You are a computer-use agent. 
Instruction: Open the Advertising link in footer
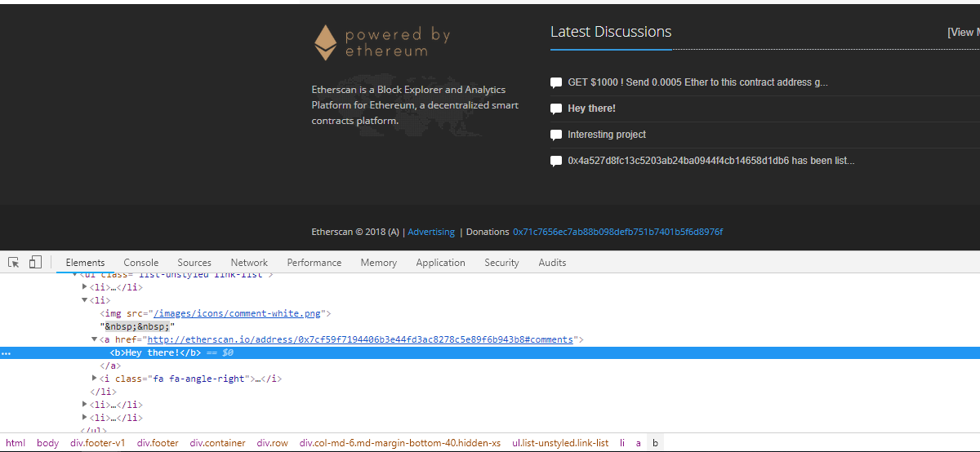click(431, 232)
